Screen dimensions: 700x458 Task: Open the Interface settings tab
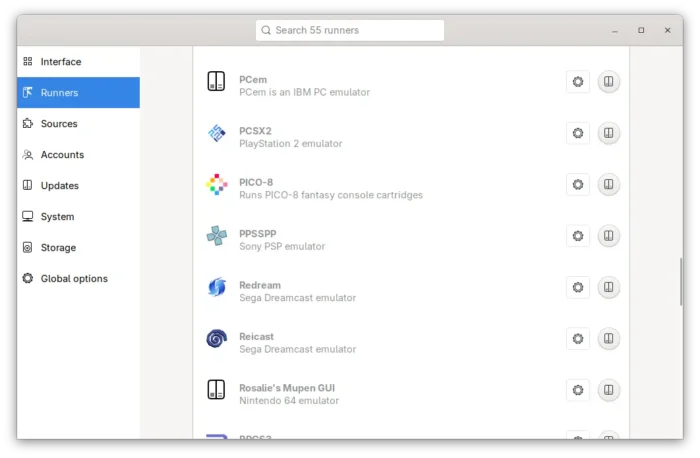pos(79,62)
